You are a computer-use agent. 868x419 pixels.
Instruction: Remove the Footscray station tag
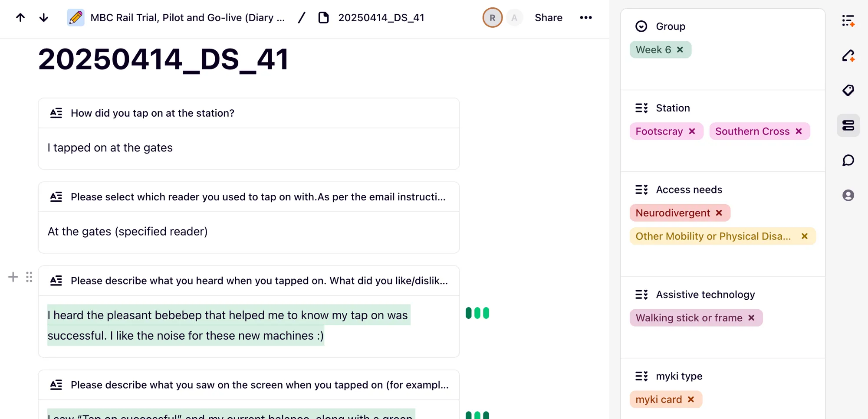[692, 131]
